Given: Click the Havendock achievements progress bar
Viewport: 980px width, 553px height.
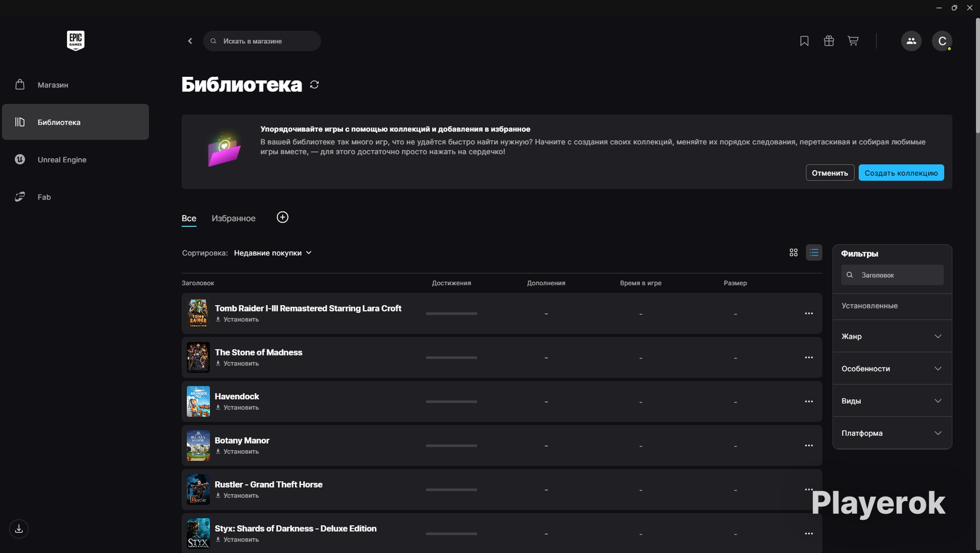Looking at the screenshot, I should pos(451,401).
